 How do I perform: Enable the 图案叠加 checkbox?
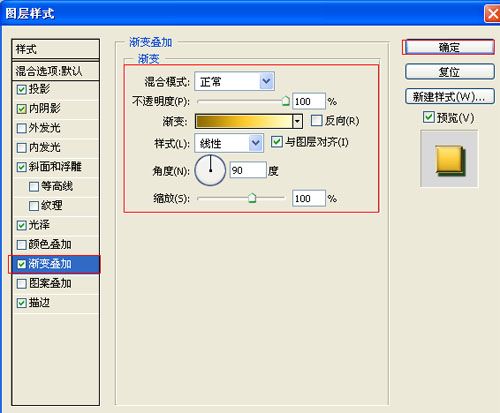coord(21,284)
